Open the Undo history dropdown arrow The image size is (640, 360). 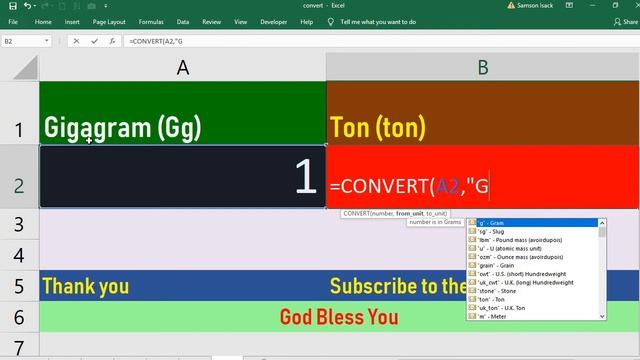[x=35, y=6]
